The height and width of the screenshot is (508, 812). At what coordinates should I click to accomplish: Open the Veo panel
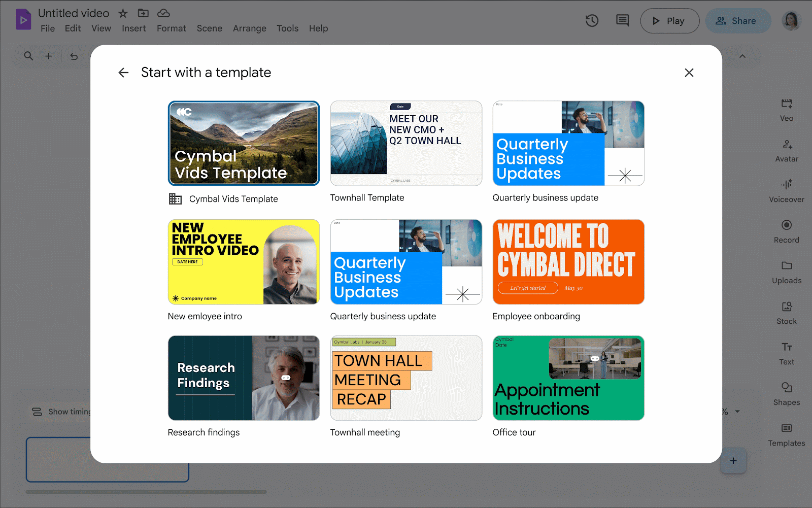(x=786, y=109)
